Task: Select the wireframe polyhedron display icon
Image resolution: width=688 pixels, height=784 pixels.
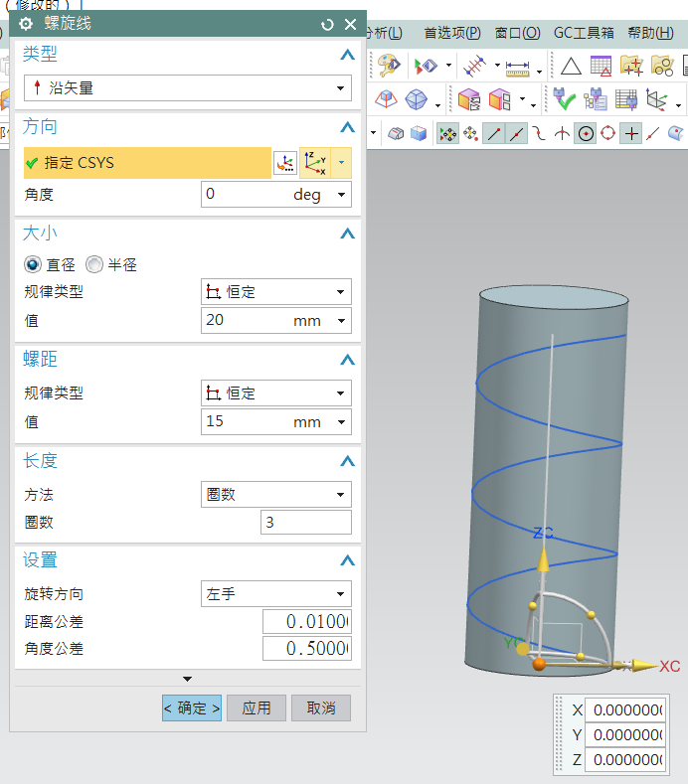Action: pyautogui.click(x=417, y=99)
